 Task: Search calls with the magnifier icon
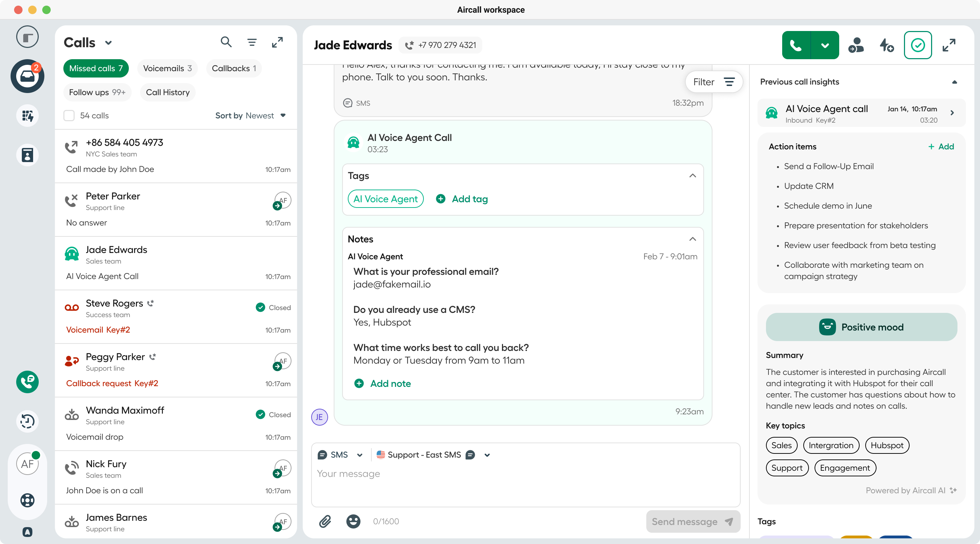(x=226, y=42)
